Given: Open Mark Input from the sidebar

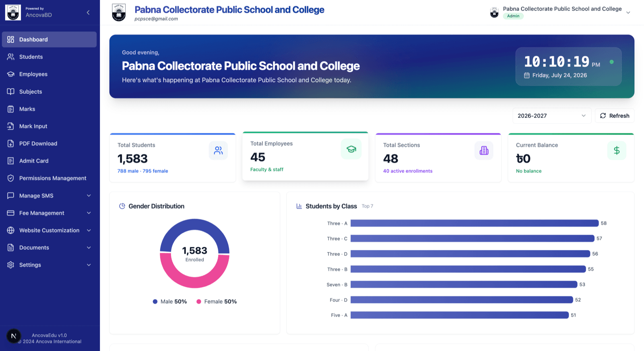Looking at the screenshot, I should point(49,126).
